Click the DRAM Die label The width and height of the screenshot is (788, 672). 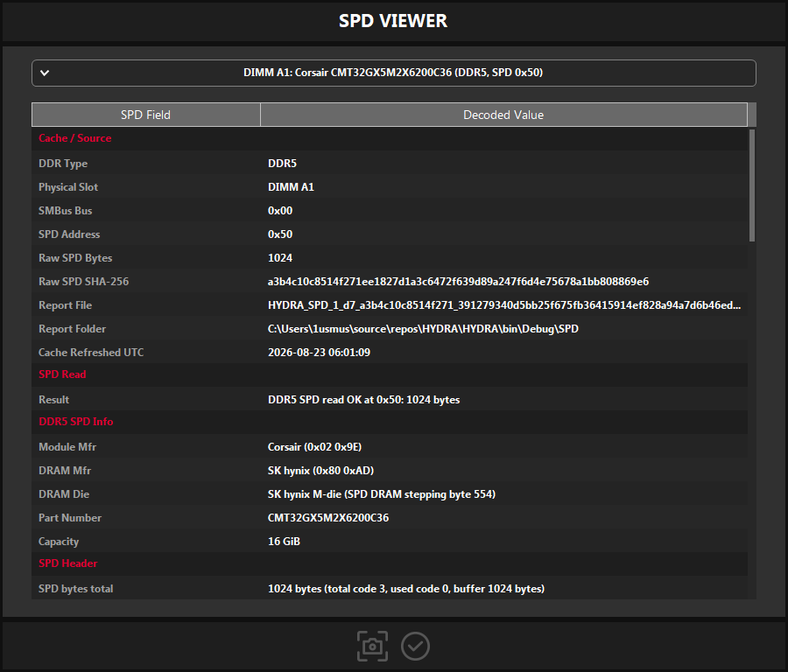click(x=64, y=493)
